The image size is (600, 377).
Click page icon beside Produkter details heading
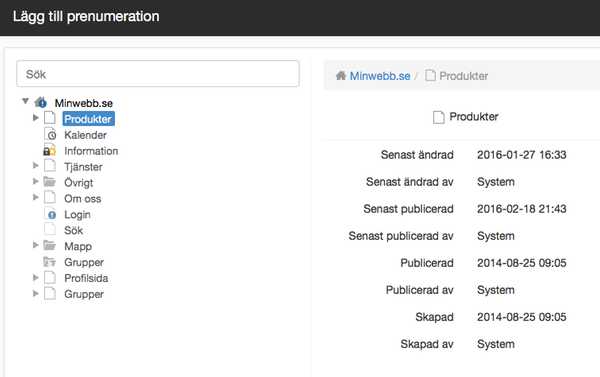(439, 117)
